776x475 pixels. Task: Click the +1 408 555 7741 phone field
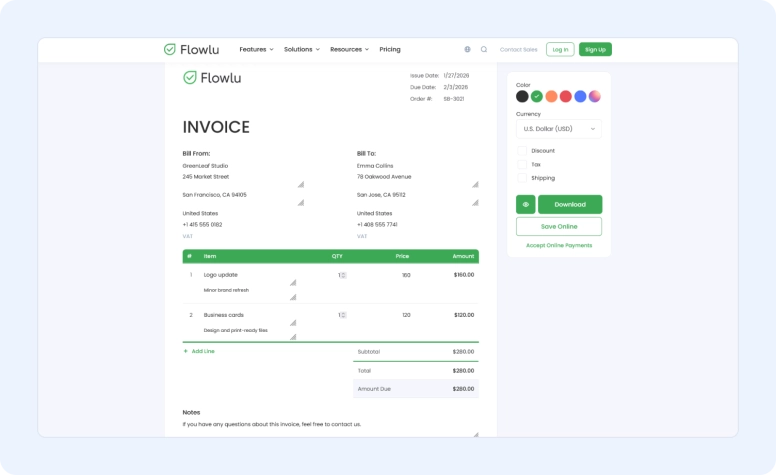click(x=377, y=225)
